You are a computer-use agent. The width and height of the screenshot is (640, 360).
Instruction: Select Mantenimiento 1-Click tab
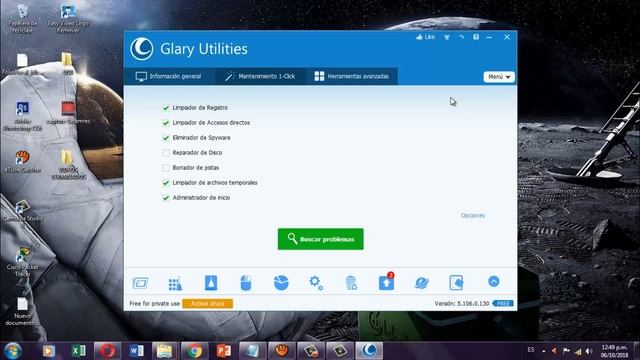(x=260, y=76)
